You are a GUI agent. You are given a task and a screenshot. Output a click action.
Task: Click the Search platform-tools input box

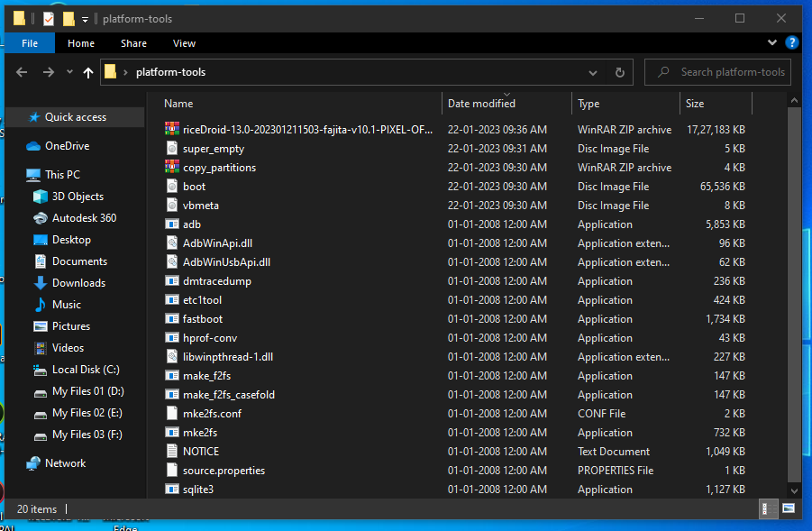pos(730,73)
